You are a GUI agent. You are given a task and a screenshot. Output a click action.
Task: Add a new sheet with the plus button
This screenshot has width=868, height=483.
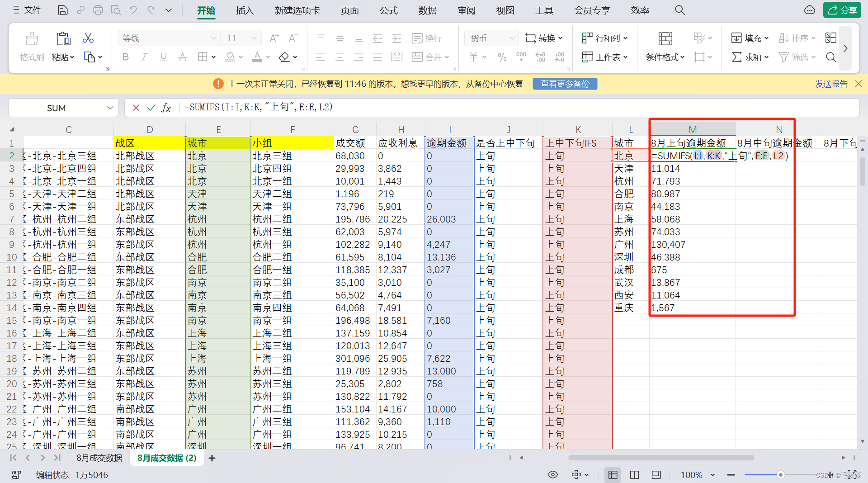tap(212, 458)
